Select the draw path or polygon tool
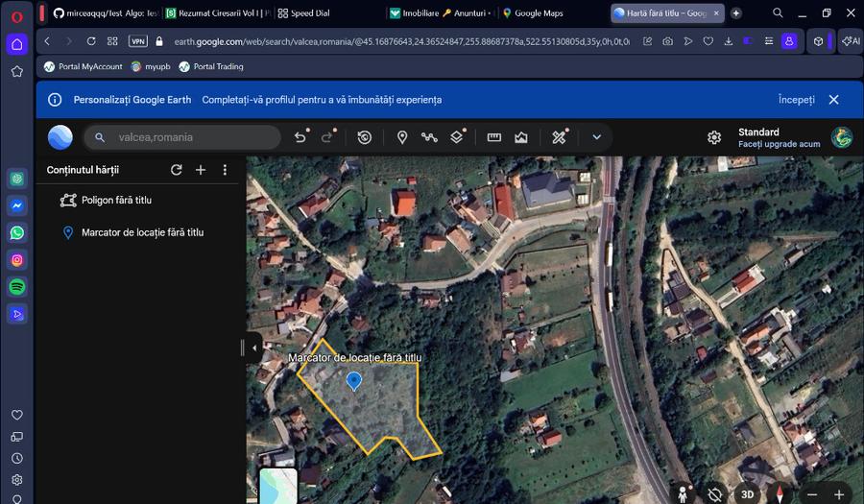 coord(429,137)
